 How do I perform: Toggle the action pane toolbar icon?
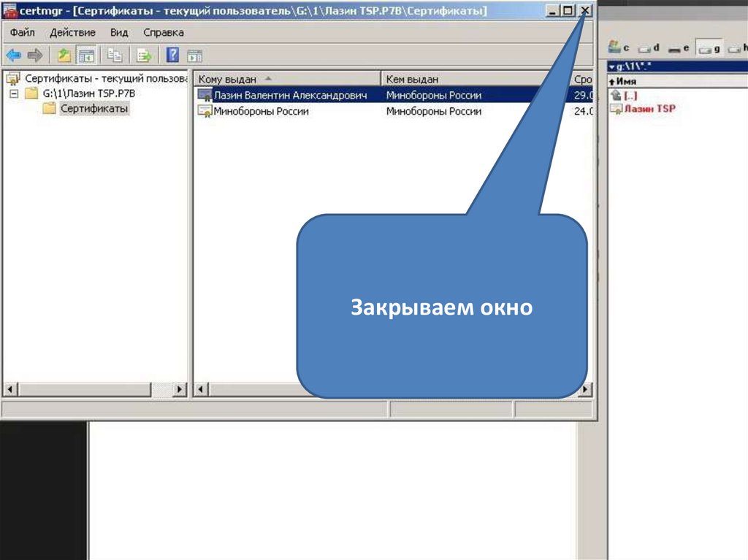click(194, 55)
